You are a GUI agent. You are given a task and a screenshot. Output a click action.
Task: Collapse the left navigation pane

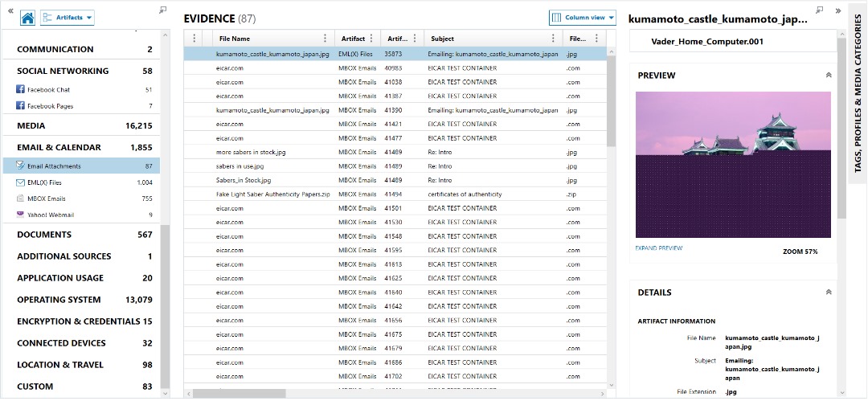tap(10, 10)
